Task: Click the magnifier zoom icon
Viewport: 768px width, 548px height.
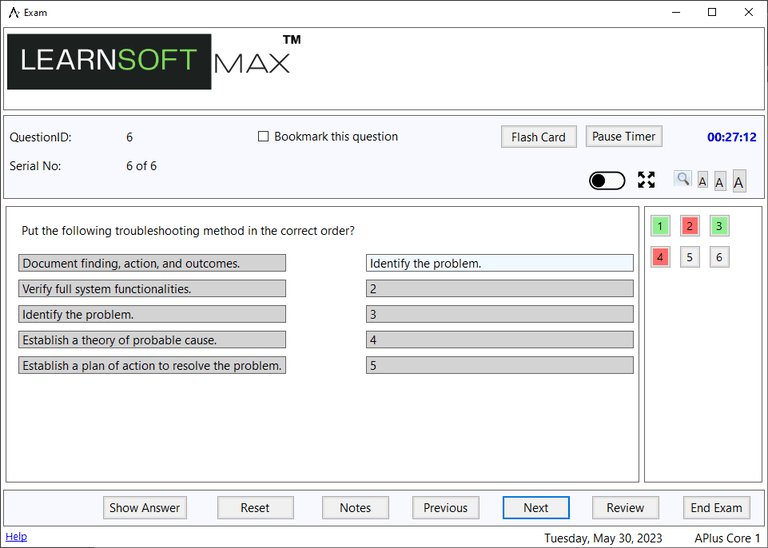Action: pyautogui.click(x=682, y=179)
